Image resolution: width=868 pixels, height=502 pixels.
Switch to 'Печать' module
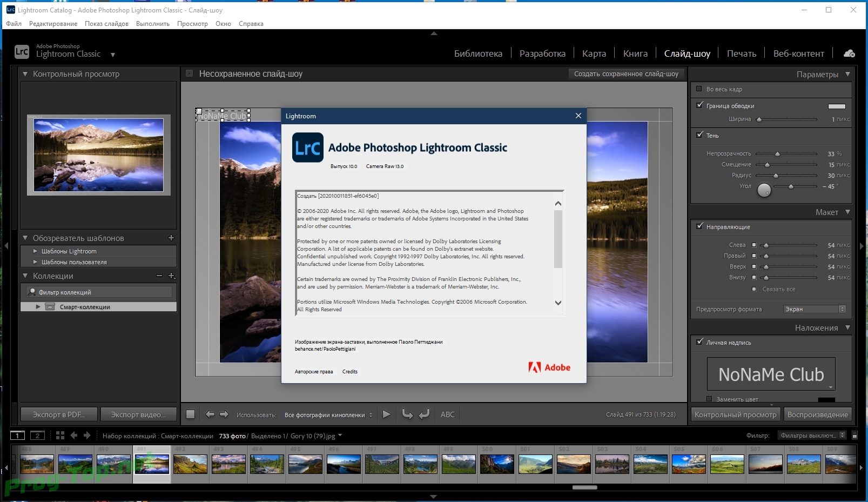(742, 53)
